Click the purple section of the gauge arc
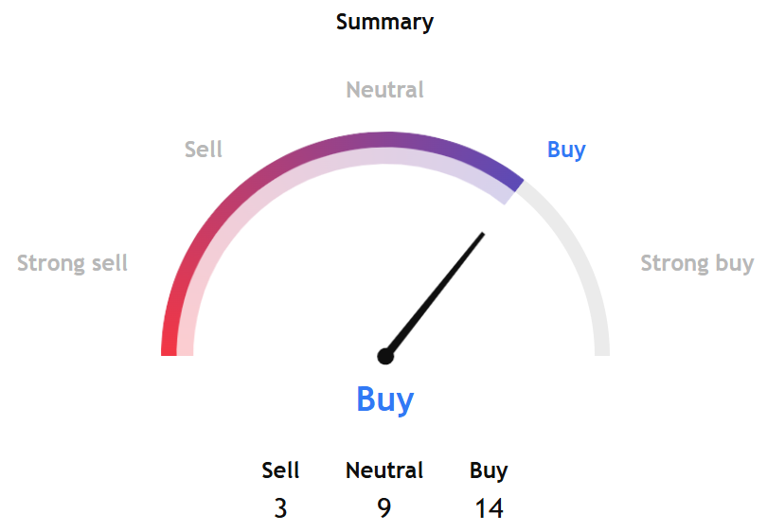This screenshot has width=767, height=532. coord(386,139)
